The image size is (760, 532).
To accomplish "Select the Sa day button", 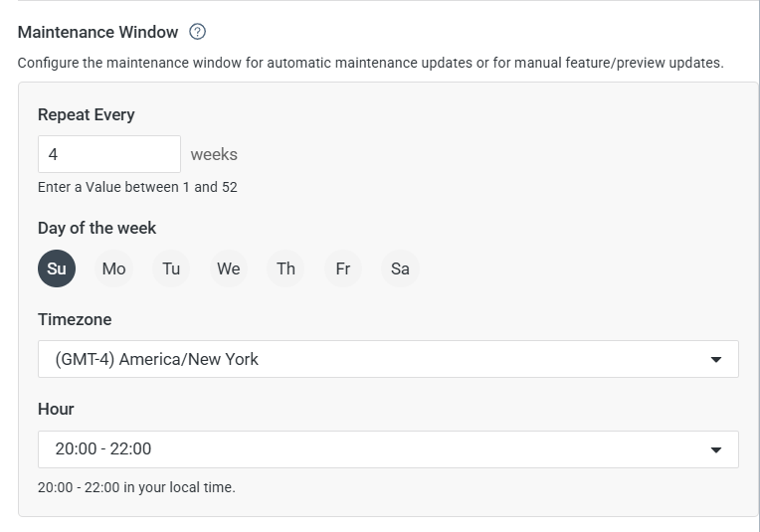I will [x=400, y=268].
